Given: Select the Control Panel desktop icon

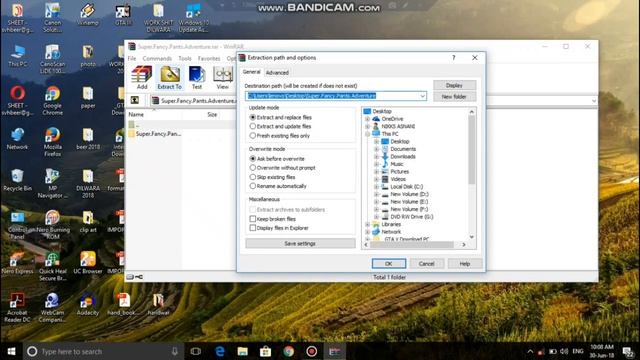Looking at the screenshot, I should point(17,225).
